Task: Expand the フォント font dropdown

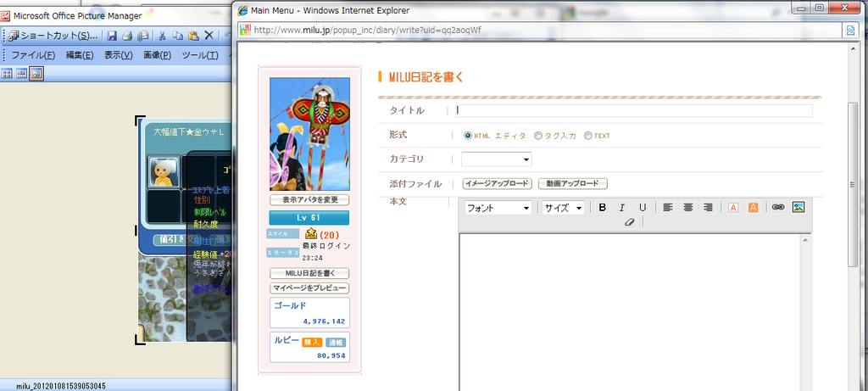Action: click(x=498, y=208)
